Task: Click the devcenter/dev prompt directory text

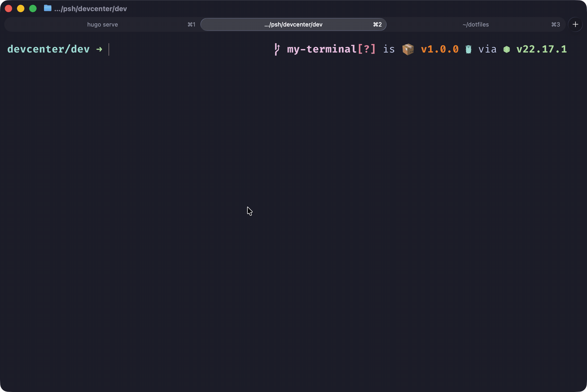Action: [49, 49]
